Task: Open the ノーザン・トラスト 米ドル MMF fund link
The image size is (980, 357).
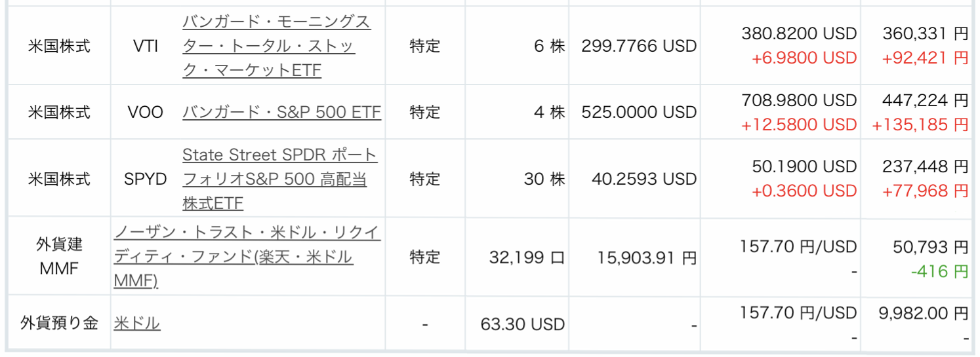Action: pos(247,256)
